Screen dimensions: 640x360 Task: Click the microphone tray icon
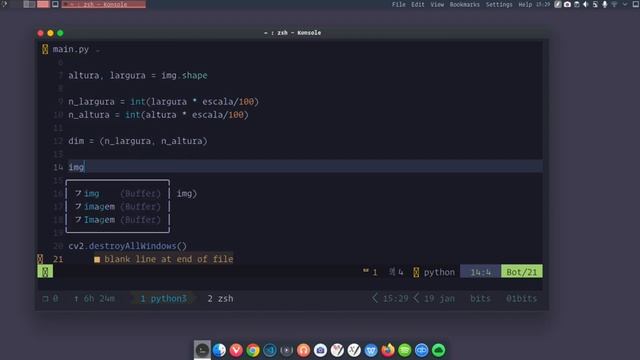(605, 4)
